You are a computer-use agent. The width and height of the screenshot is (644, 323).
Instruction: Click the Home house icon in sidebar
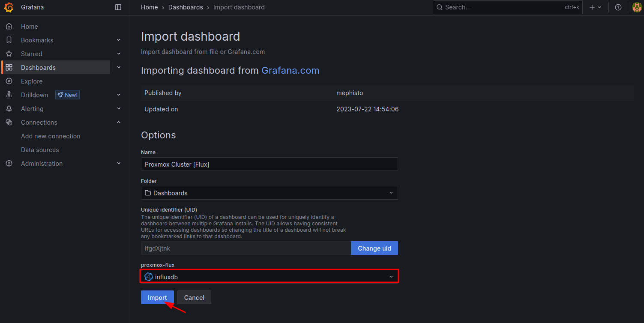[9, 27]
